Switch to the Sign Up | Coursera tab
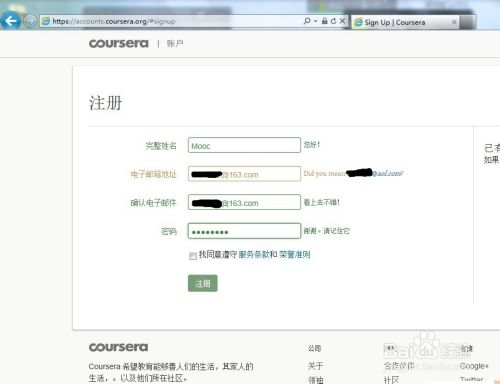 coord(404,22)
